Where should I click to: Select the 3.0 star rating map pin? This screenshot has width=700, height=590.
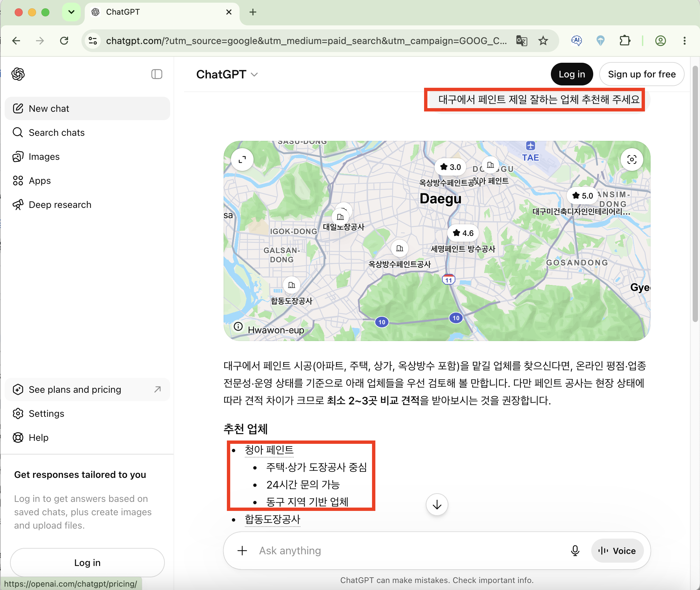450,167
